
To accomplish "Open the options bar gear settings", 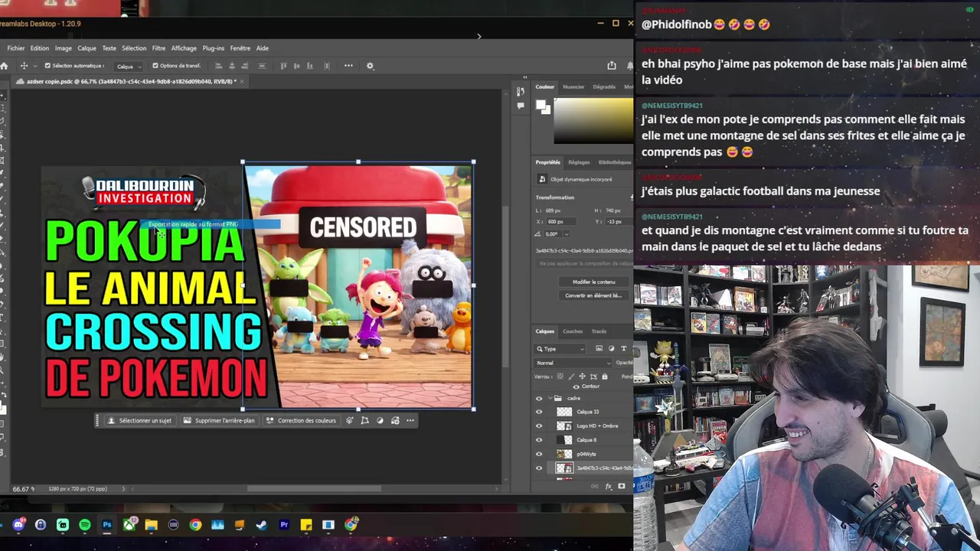I will point(370,66).
